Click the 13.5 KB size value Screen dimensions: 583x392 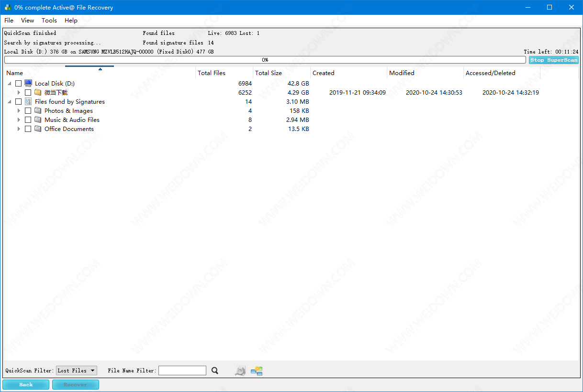tap(298, 129)
